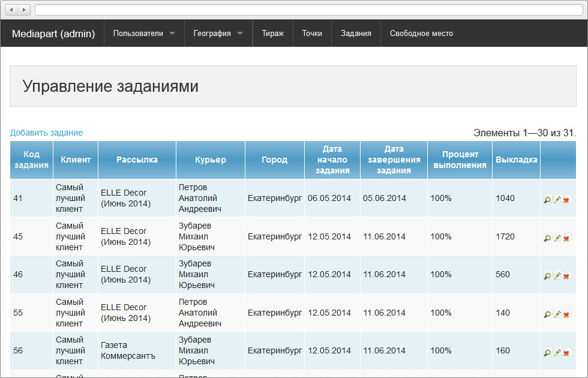Click the Добавить задание link
Viewport: 588px width, 378px height.
pos(47,133)
